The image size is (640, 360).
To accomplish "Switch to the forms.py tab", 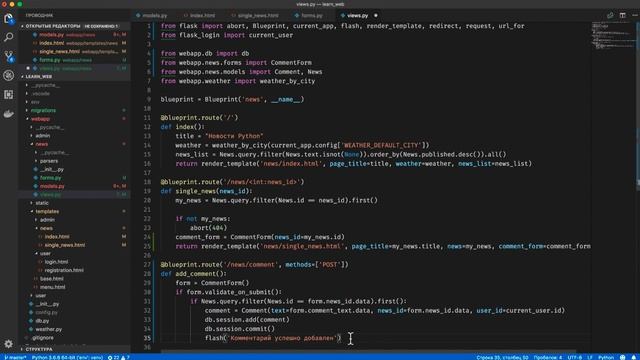I will tap(309, 16).
